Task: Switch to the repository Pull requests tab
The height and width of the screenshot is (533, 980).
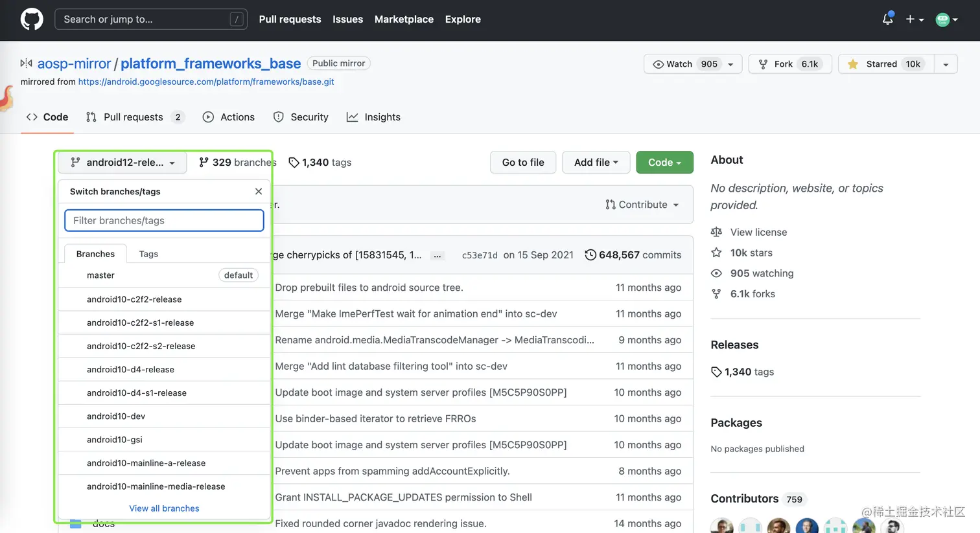Action: point(135,117)
